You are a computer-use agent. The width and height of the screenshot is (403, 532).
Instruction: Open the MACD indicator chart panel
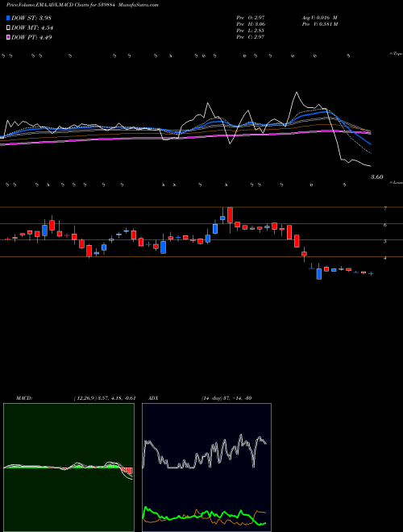click(69, 468)
